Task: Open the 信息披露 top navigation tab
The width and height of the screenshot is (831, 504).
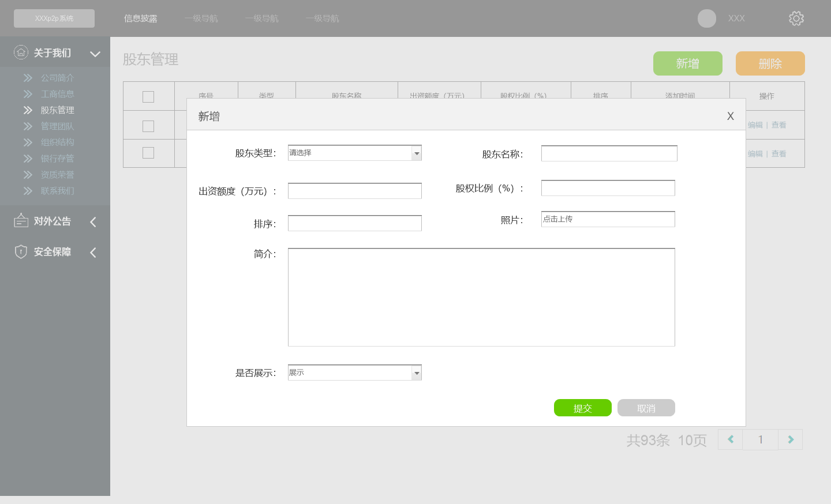Action: tap(141, 18)
